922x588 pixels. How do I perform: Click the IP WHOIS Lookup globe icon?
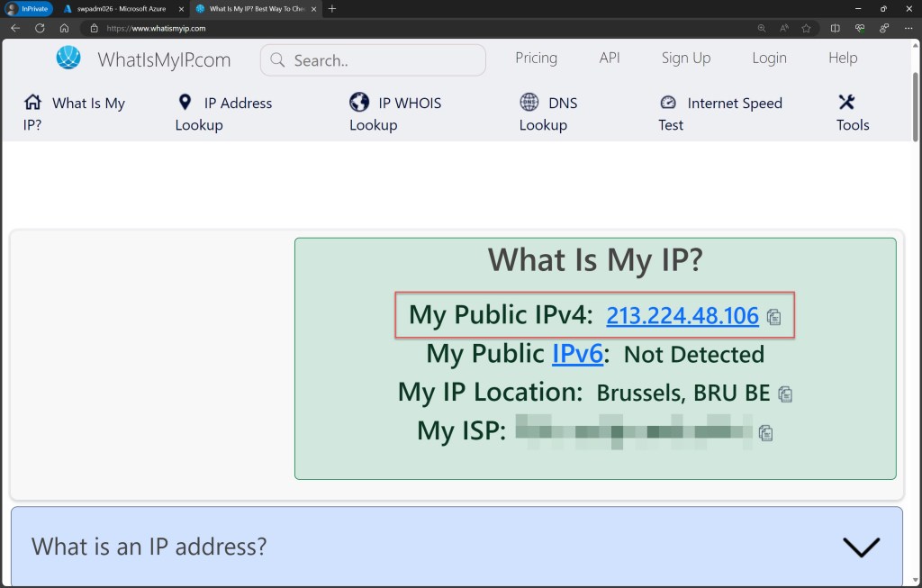point(359,102)
